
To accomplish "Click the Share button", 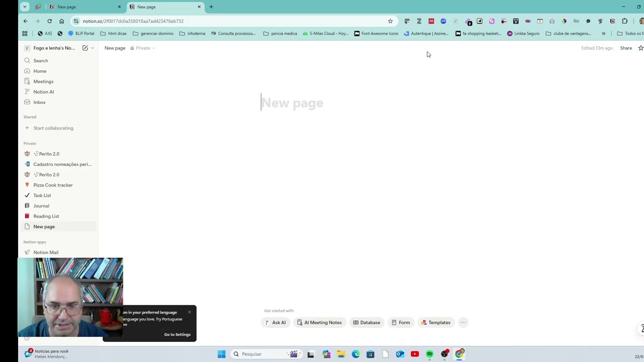I will click(626, 48).
